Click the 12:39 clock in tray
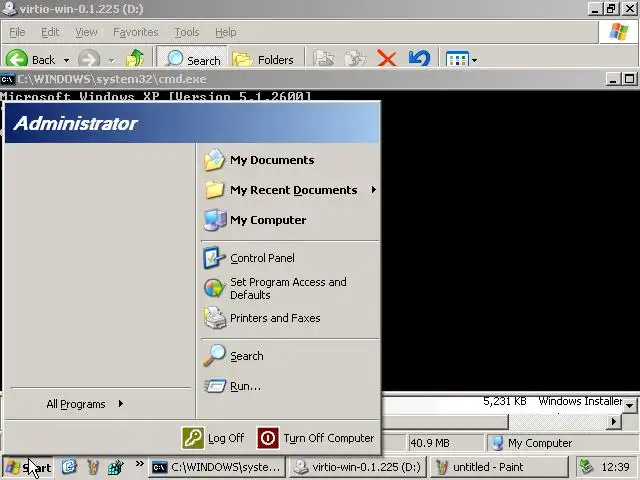 [616, 467]
